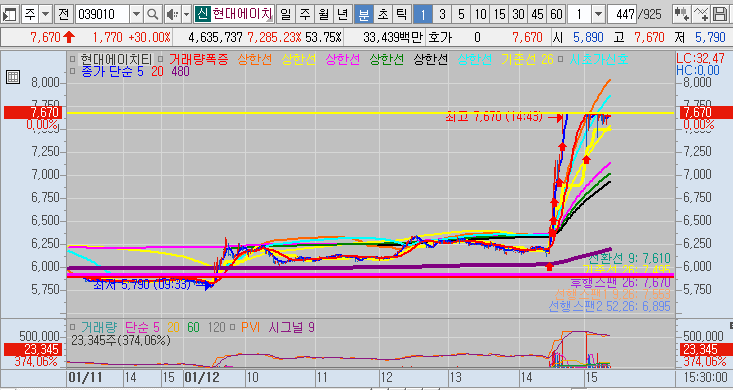Click the speaker sound alert icon
Viewport: 733px width, 390px height.
(172, 14)
